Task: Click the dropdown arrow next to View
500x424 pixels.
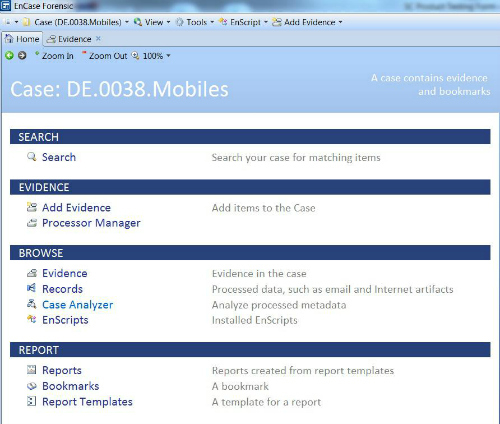Action: [168, 22]
